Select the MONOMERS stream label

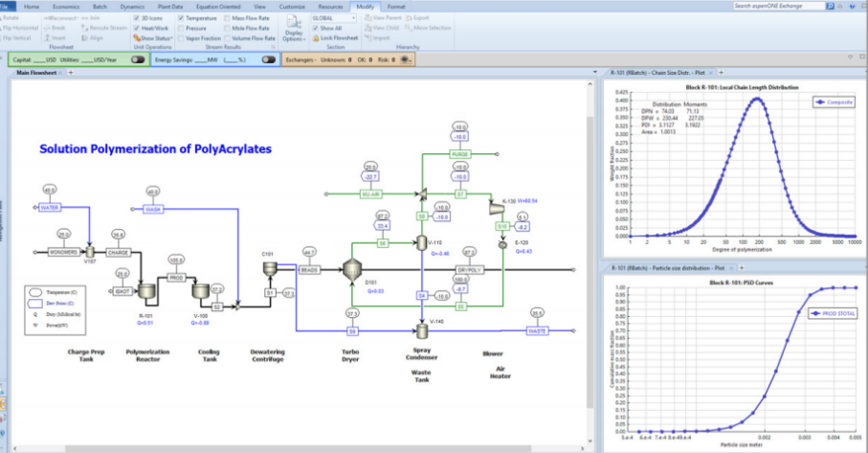point(64,252)
